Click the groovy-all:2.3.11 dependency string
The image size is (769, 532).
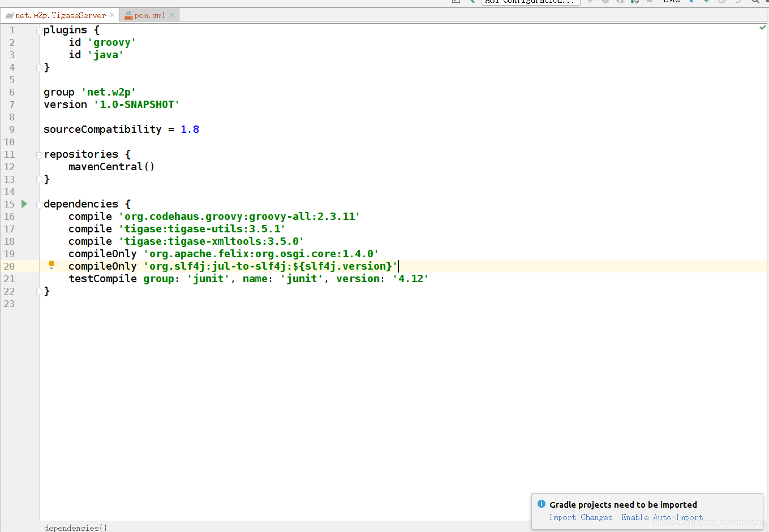coord(239,217)
